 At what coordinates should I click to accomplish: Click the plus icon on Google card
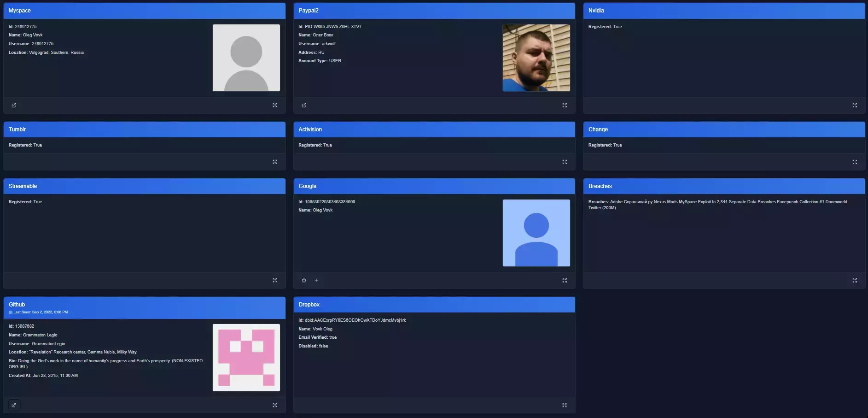[x=316, y=280]
